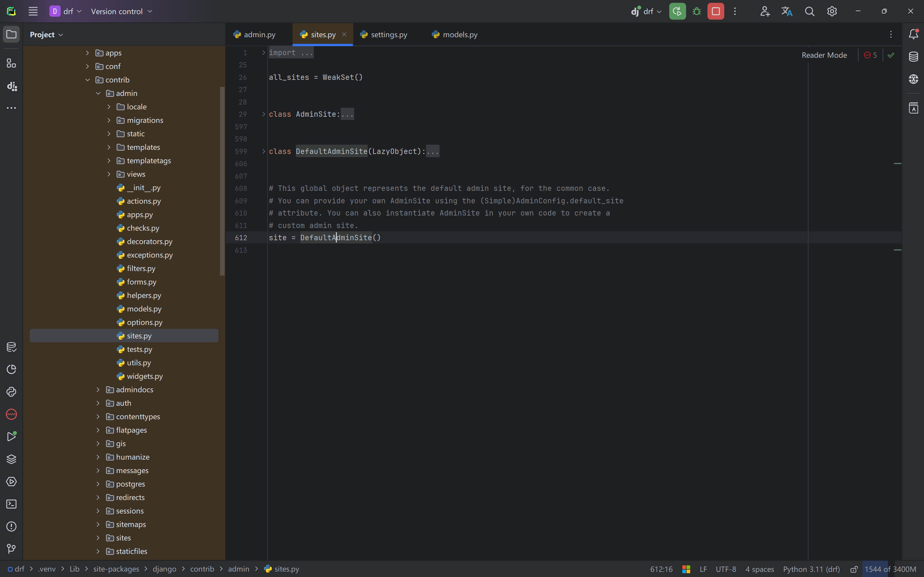The width and height of the screenshot is (924, 577).
Task: Open the Database tool window on right
Action: [x=913, y=56]
